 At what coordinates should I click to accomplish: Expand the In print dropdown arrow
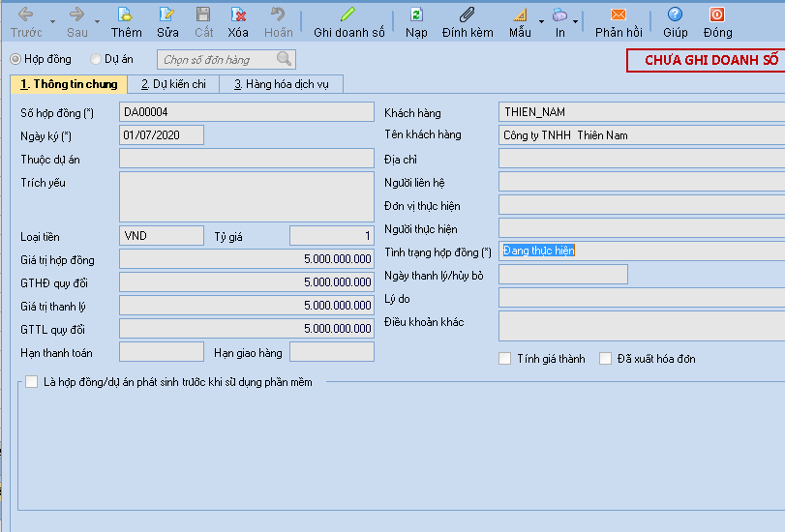click(576, 20)
